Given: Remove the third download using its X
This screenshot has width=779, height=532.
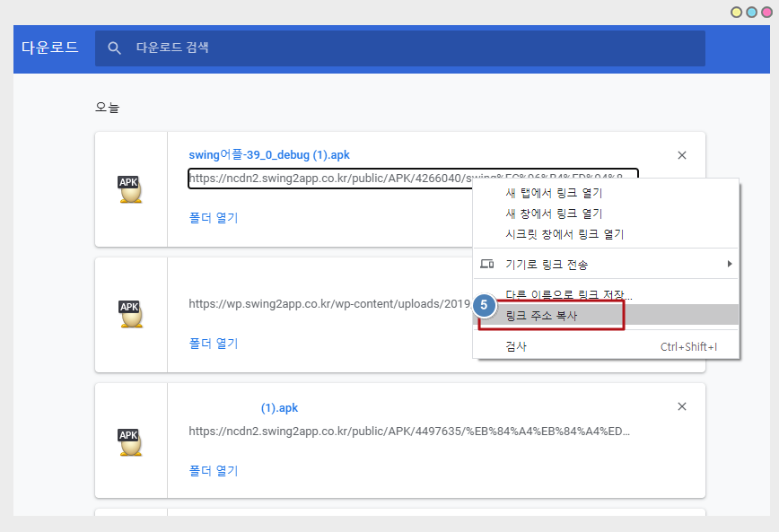Looking at the screenshot, I should click(x=681, y=406).
